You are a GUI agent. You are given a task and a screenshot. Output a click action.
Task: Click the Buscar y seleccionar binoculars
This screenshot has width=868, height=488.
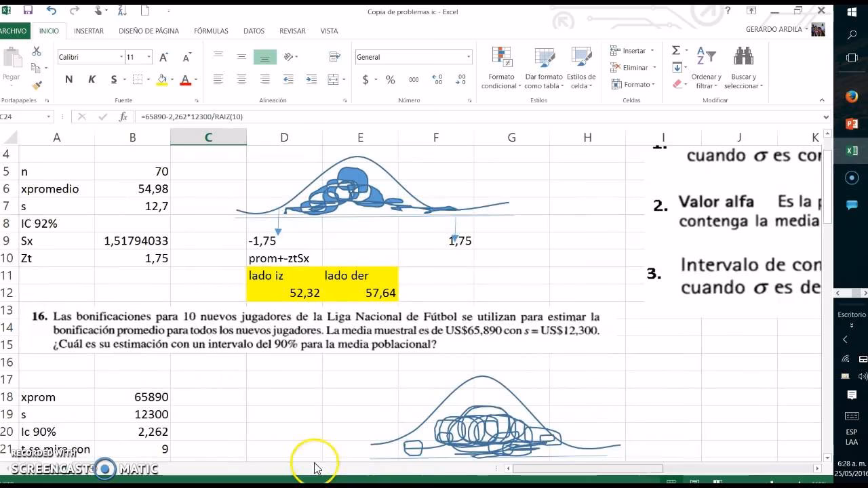click(x=743, y=68)
